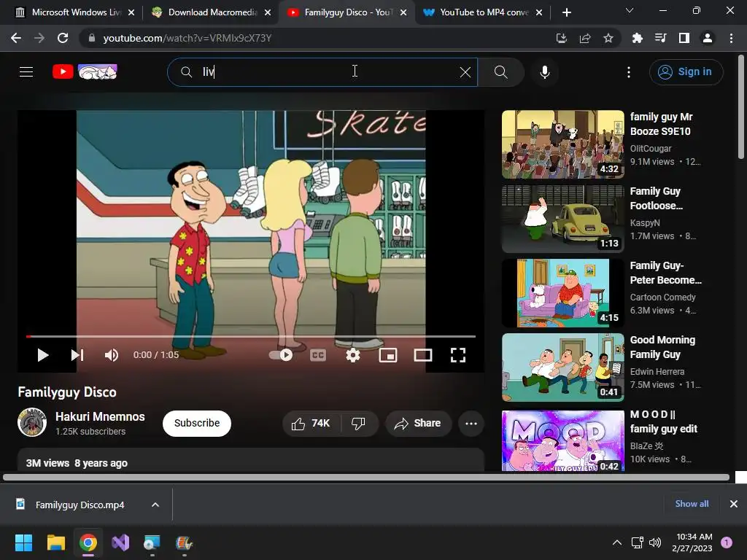Open Chrome media controls icon

[x=661, y=38]
